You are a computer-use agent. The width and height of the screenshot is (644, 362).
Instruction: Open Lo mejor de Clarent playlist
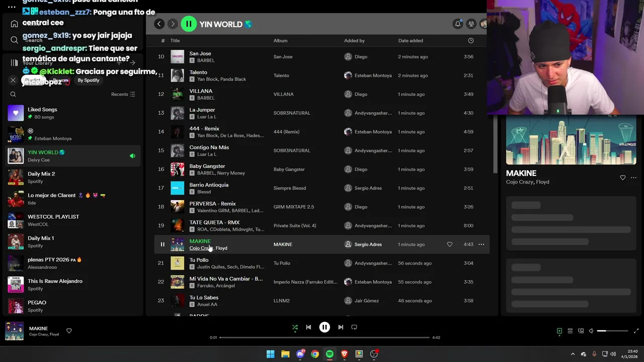click(x=73, y=199)
